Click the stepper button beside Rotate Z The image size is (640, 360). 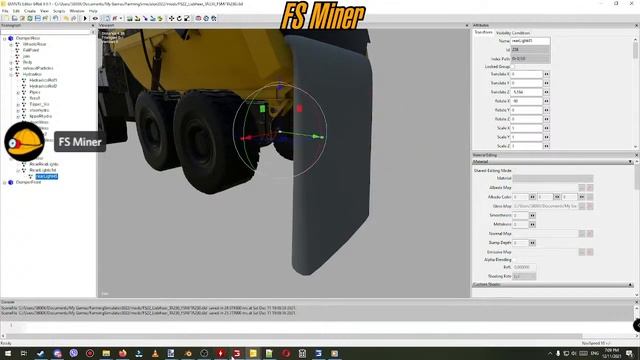coord(547,119)
